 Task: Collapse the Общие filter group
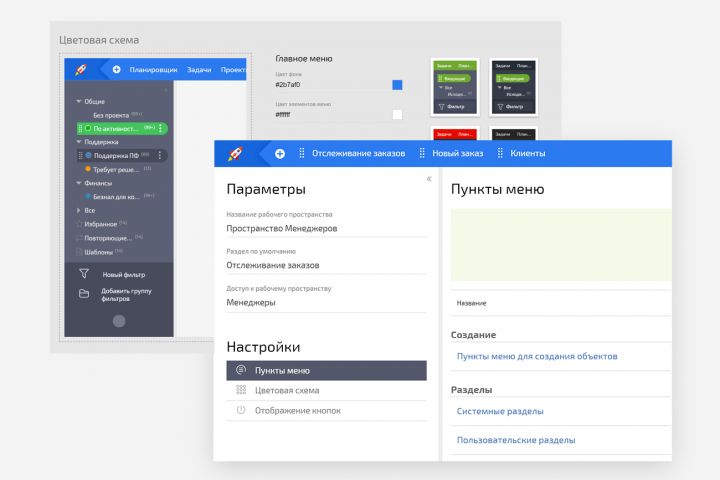coord(79,101)
